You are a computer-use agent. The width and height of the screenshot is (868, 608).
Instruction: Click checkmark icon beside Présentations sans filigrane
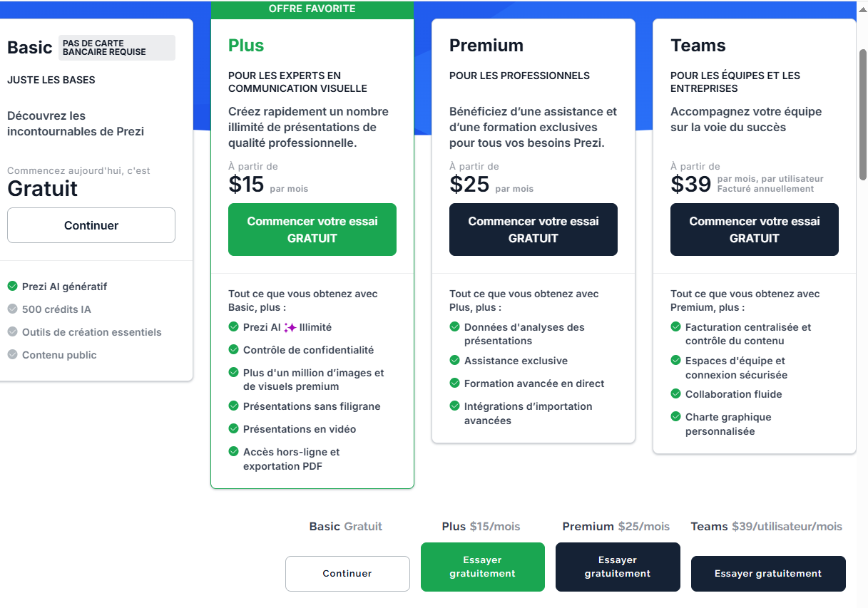point(233,406)
